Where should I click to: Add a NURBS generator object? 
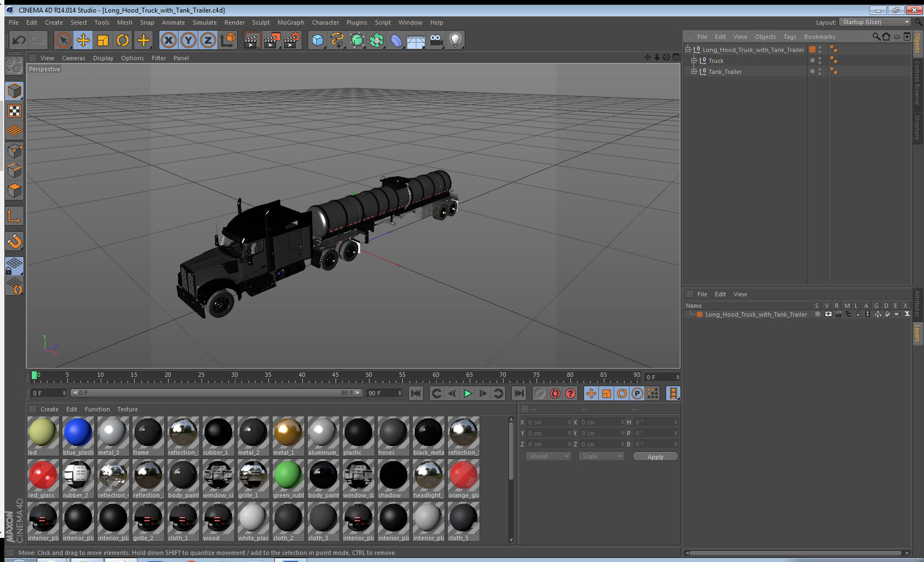point(357,40)
